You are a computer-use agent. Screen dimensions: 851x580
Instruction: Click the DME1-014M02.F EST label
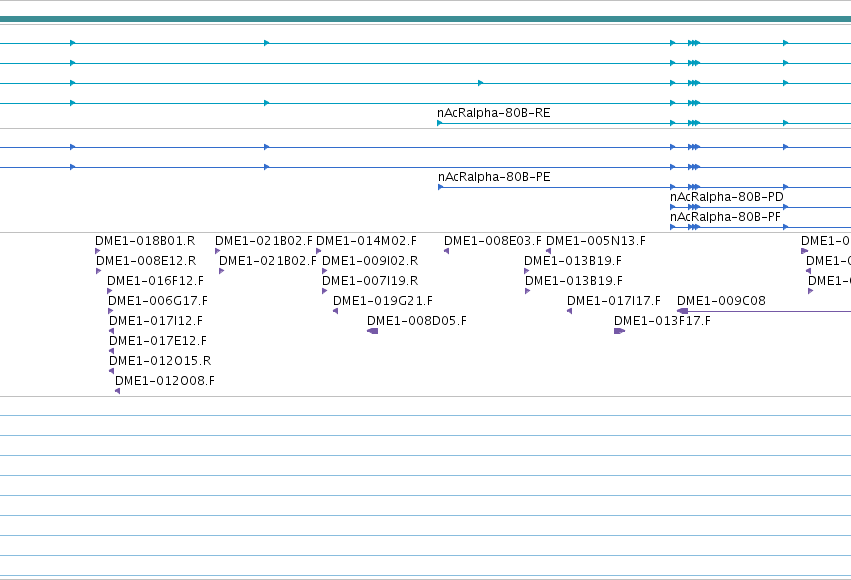click(x=366, y=241)
